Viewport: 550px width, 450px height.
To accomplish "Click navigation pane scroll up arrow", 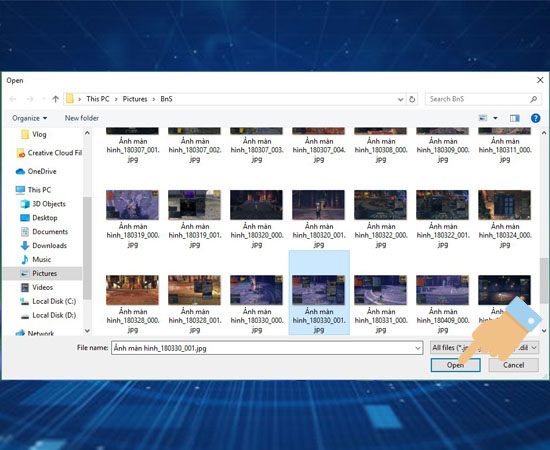I will (x=87, y=133).
